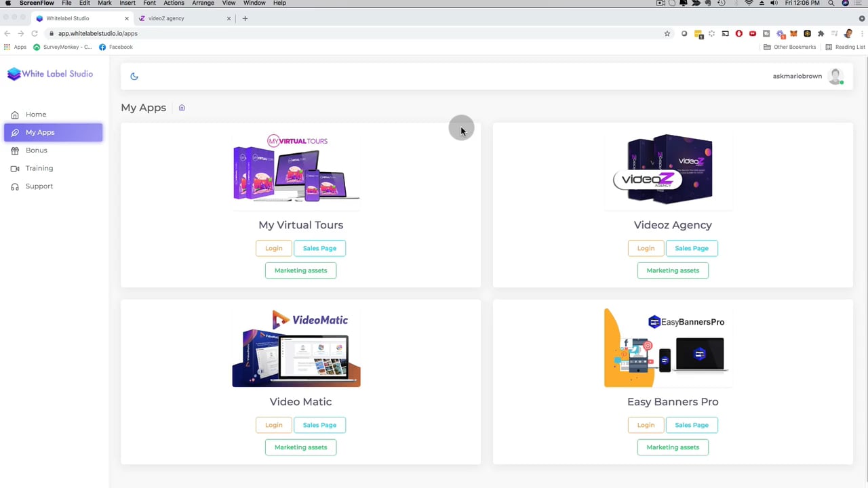Screen dimensions: 868x488
Task: Switch to the videoZ agency browser tab
Action: (183, 18)
